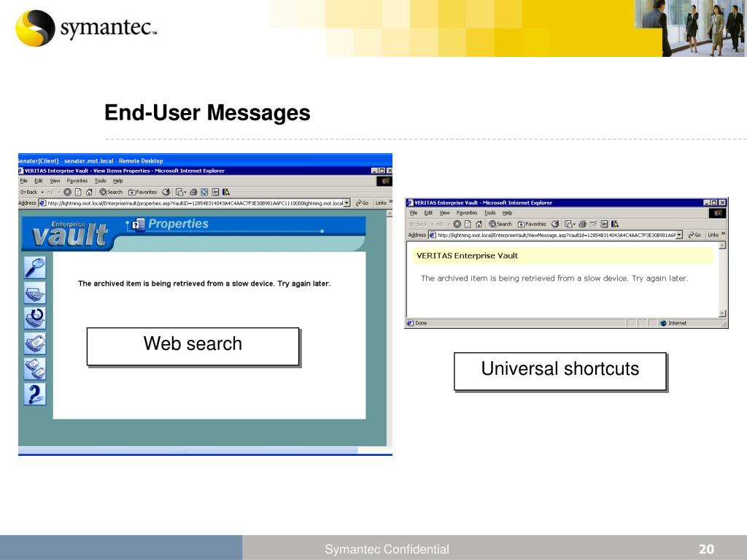Viewport: 747px width, 560px height.
Task: Open Help menu in Properties window
Action: pyautogui.click(x=117, y=181)
